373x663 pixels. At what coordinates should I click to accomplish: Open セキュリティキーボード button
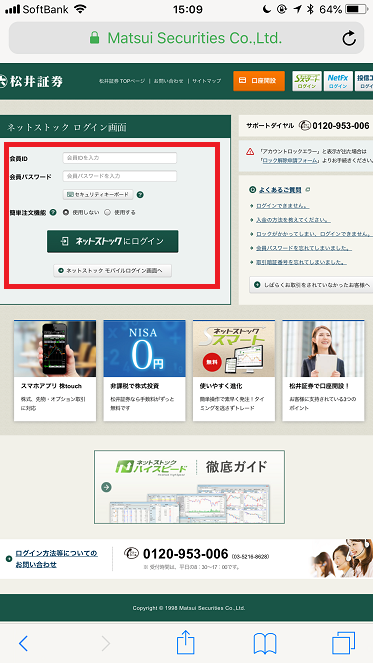(x=98, y=195)
